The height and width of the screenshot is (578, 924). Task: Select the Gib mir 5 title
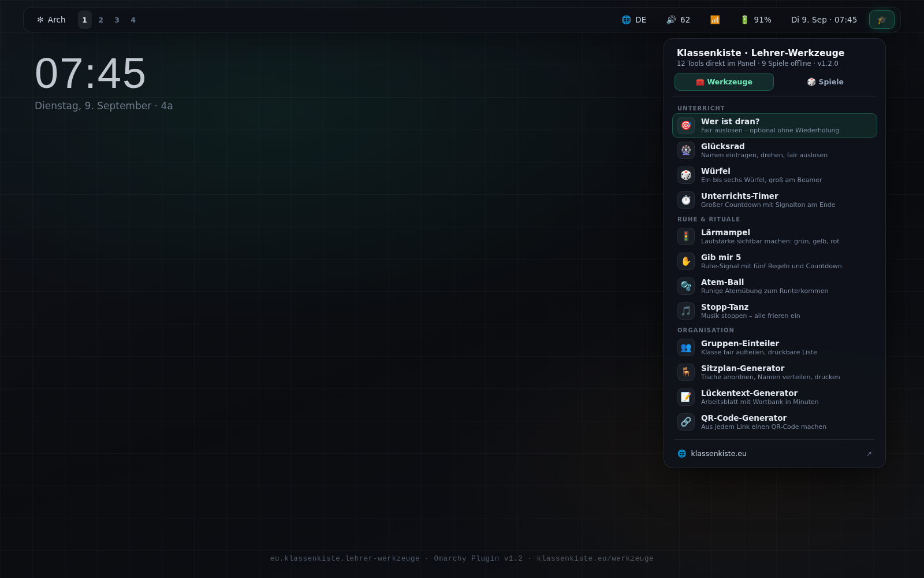coord(721,257)
